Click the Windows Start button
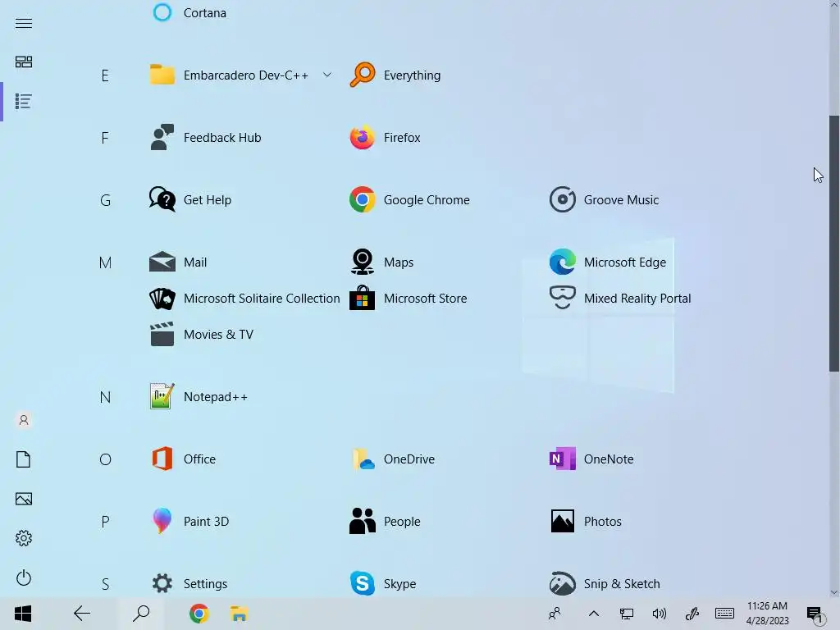The width and height of the screenshot is (840, 630). (23, 614)
